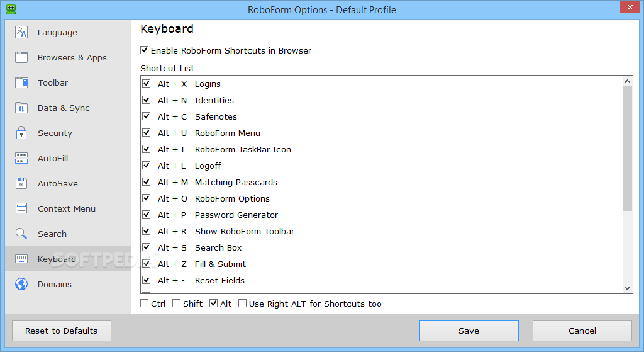Click the AutoSave floppy disk icon
Screen dimensions: 644x352
coord(21,183)
